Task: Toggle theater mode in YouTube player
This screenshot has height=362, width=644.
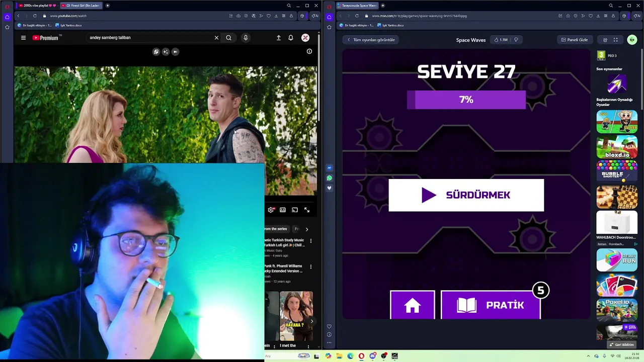Action: (x=283, y=210)
